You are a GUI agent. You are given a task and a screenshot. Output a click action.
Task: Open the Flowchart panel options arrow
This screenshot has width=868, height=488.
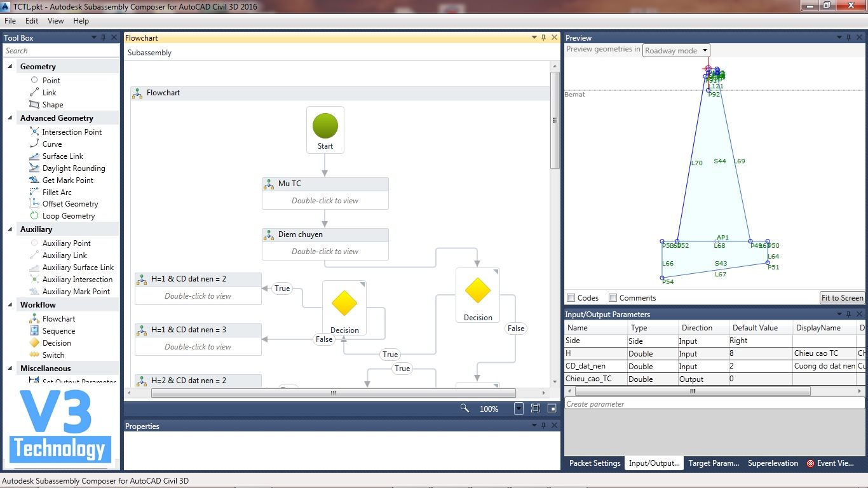pos(534,38)
